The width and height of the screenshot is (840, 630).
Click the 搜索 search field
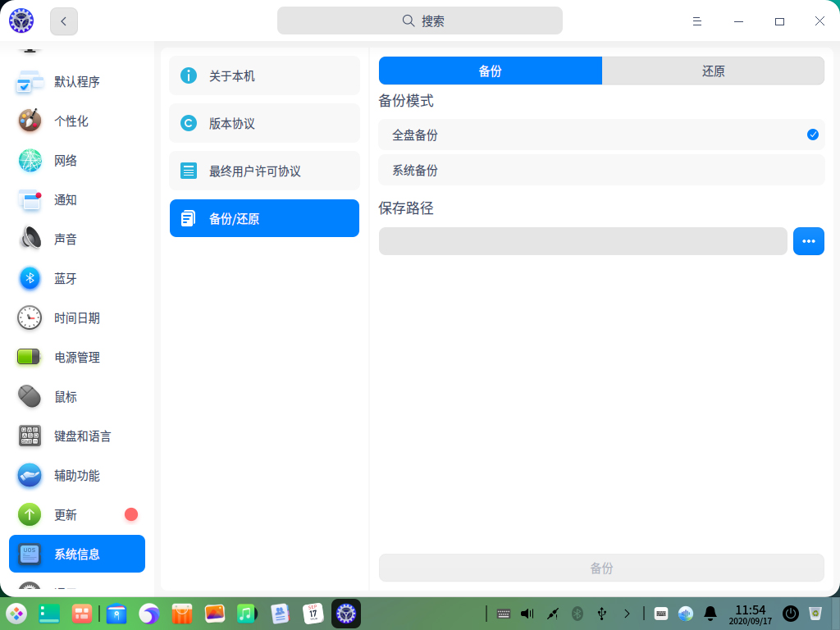[420, 21]
